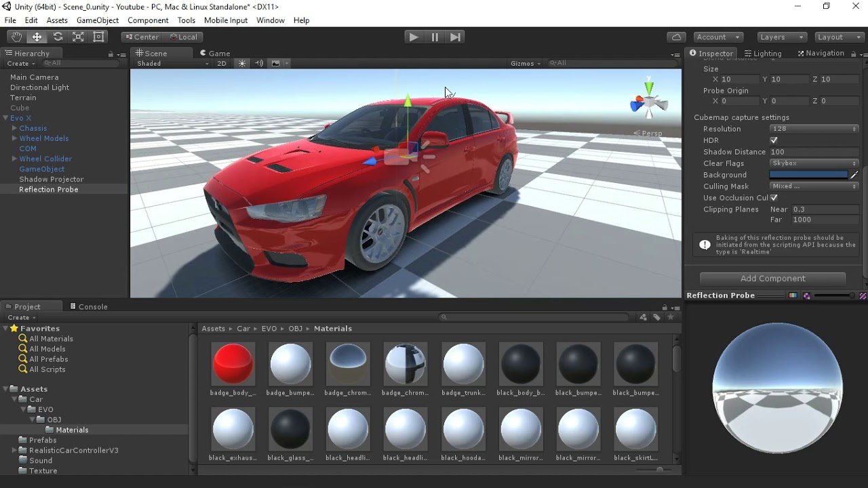Screen dimensions: 868x488
Task: Open the Shaded draw mode dropdown
Action: (173, 63)
